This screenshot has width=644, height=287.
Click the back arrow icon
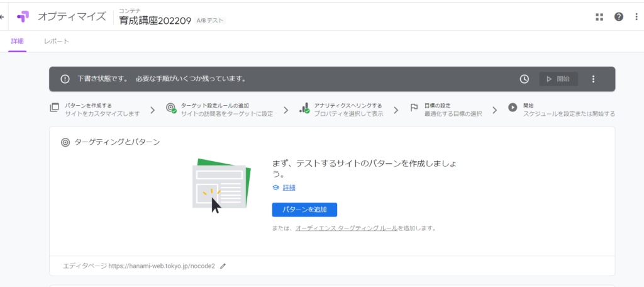point(3,17)
